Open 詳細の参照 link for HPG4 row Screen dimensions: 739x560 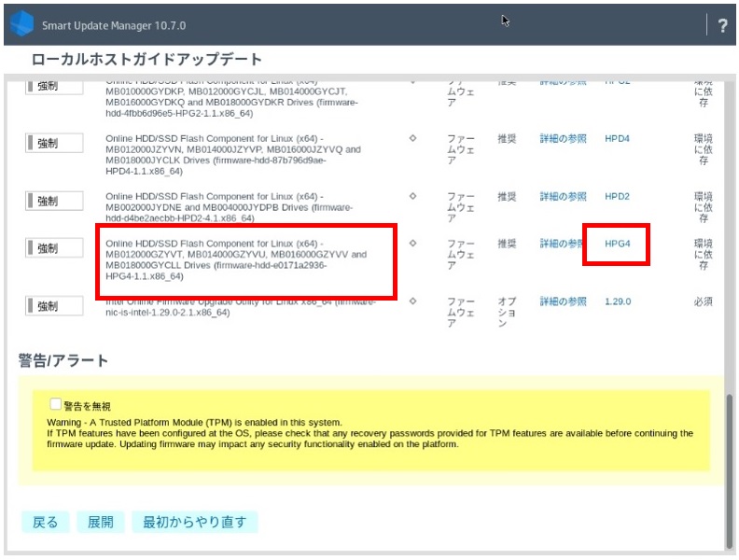[562, 244]
